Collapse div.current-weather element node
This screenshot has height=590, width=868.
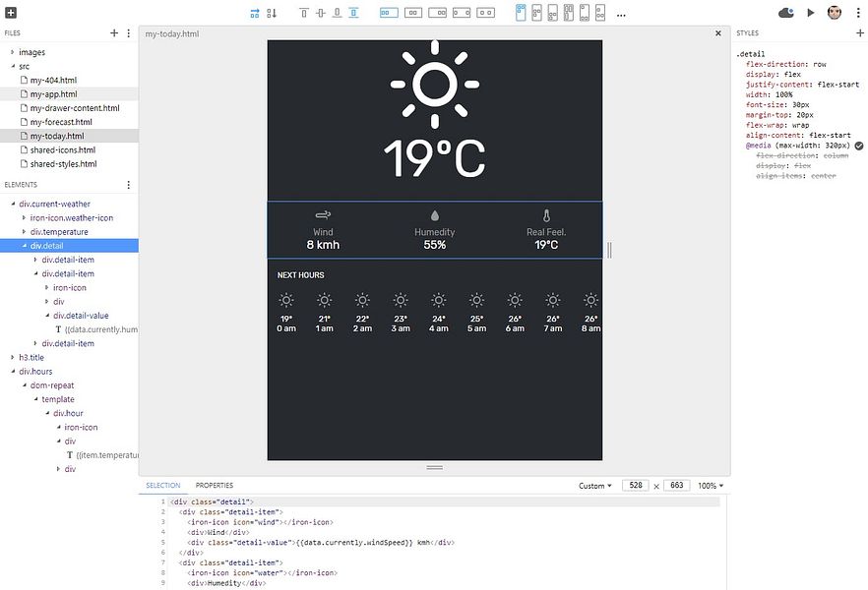pos(12,204)
